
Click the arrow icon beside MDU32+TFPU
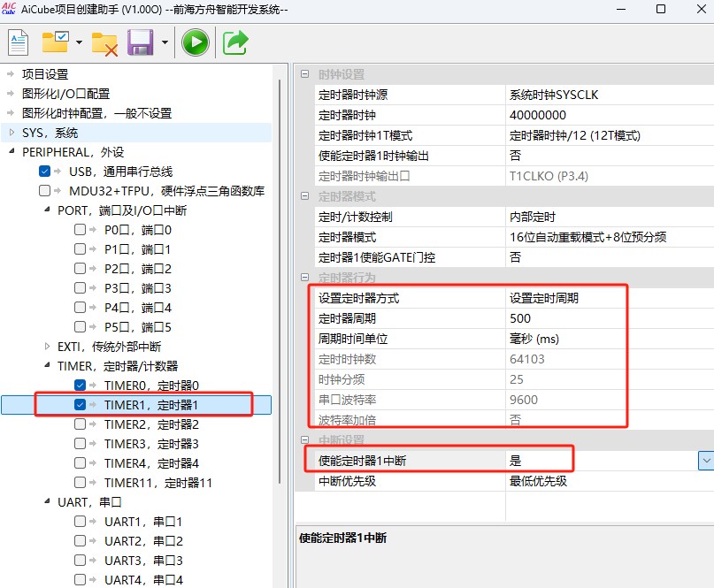click(x=58, y=191)
